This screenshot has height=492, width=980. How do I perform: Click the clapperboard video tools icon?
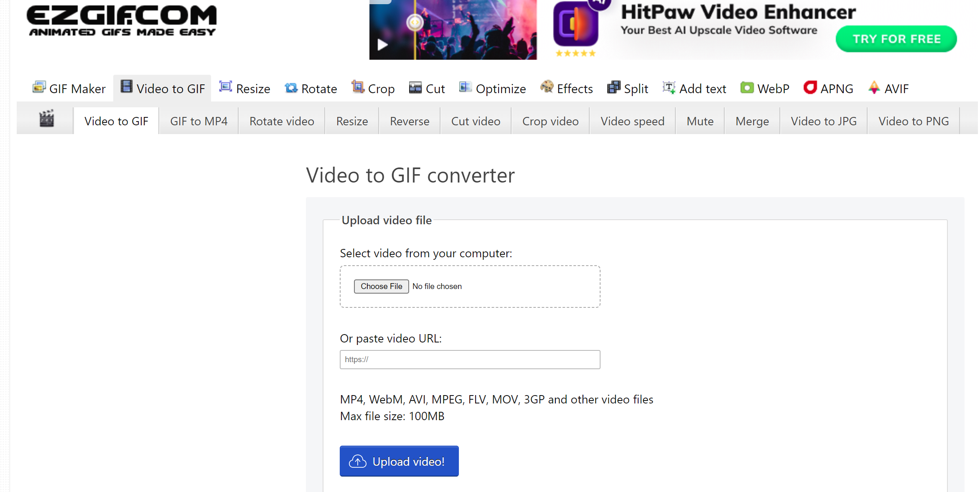(46, 119)
